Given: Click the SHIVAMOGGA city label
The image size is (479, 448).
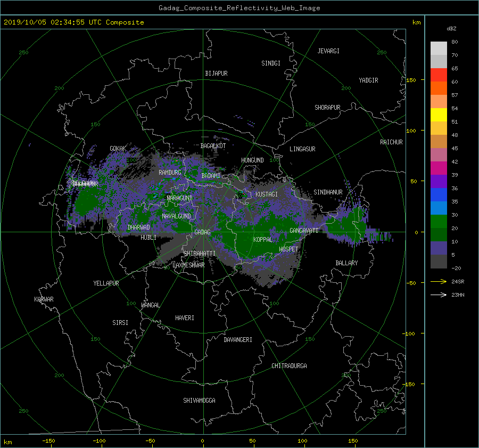Looking at the screenshot, I should click(x=199, y=400).
